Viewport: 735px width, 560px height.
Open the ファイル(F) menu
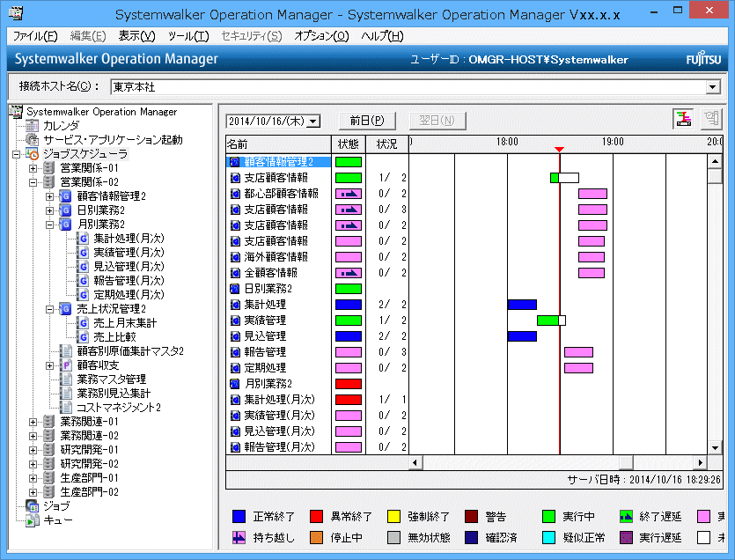[x=35, y=36]
